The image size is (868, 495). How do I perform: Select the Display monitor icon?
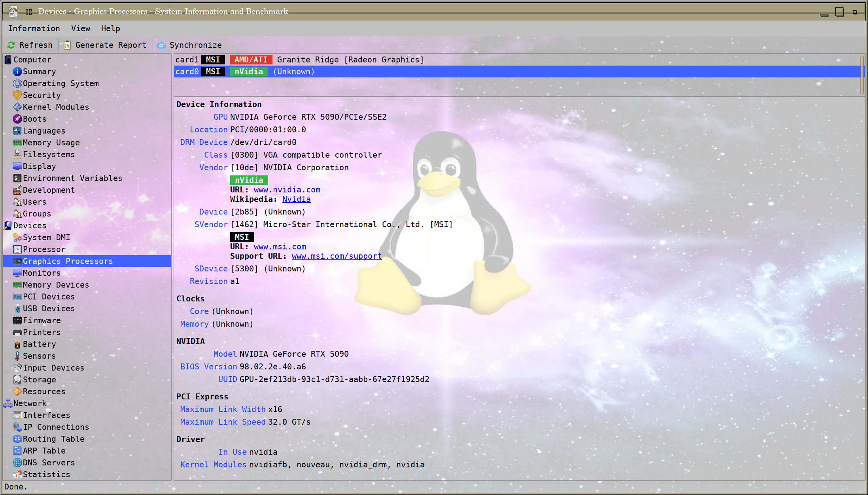[17, 166]
